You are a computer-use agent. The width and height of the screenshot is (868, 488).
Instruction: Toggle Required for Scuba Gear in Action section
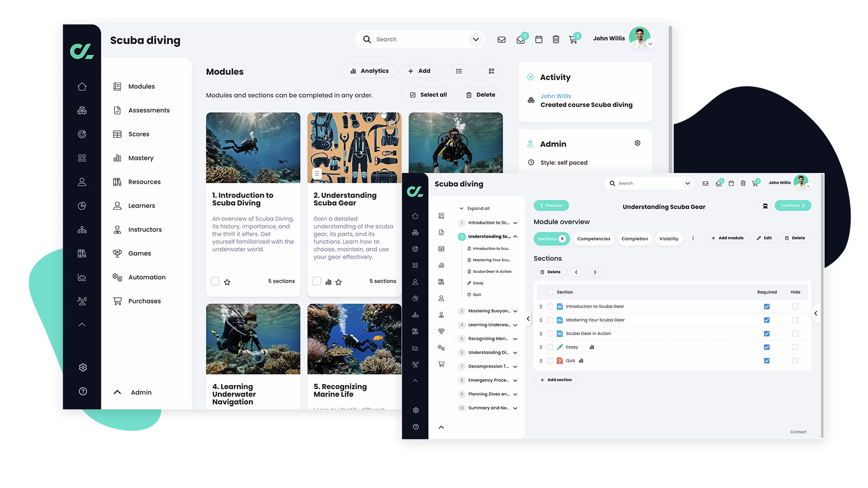click(x=767, y=333)
